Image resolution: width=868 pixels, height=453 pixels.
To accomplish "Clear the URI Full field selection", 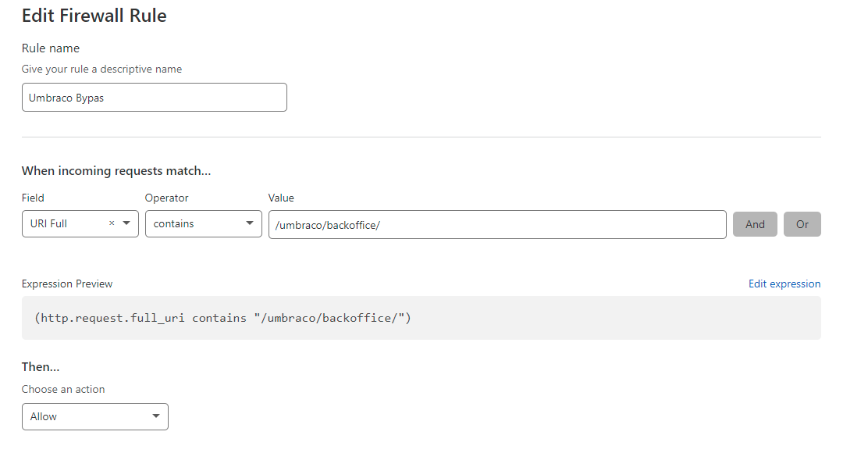I will click(111, 223).
